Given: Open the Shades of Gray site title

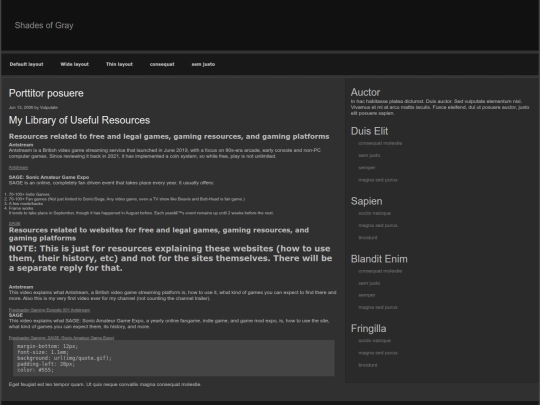Looking at the screenshot, I should coord(44,25).
